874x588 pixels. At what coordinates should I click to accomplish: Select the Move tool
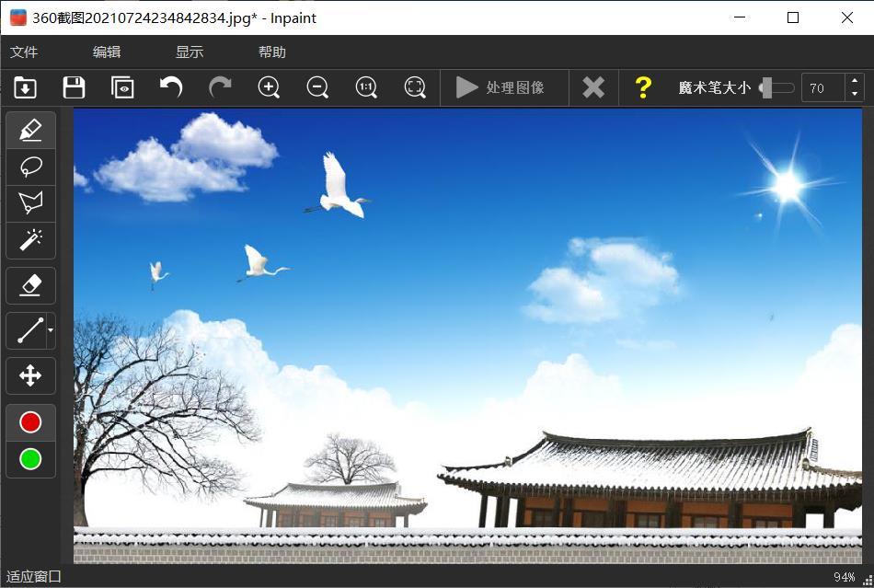30,375
